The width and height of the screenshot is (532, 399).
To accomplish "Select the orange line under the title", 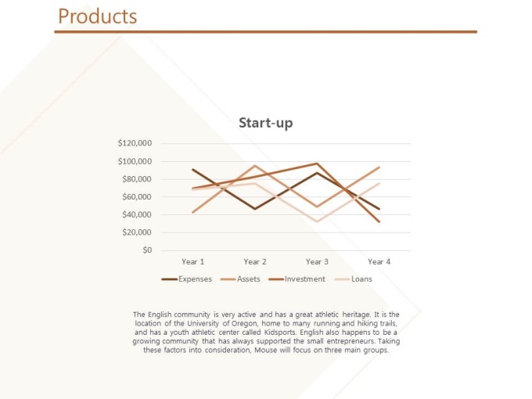I will [265, 32].
